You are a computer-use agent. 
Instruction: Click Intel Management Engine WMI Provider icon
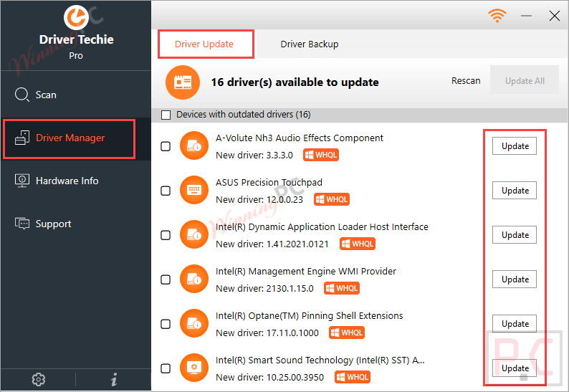[194, 279]
